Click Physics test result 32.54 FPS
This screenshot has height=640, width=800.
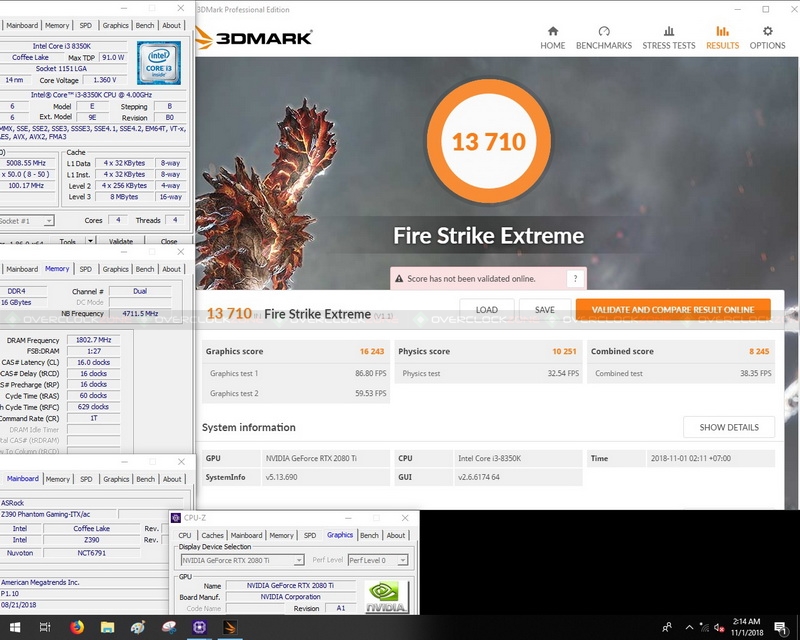coord(563,374)
